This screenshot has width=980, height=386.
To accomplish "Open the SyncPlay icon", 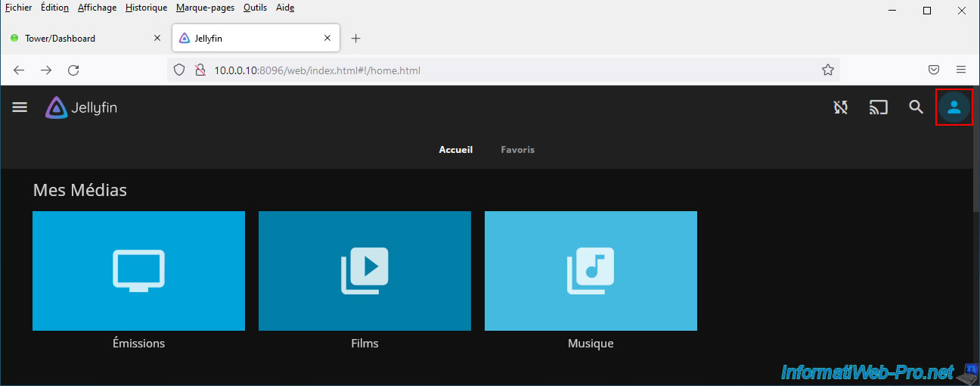I will pyautogui.click(x=840, y=107).
